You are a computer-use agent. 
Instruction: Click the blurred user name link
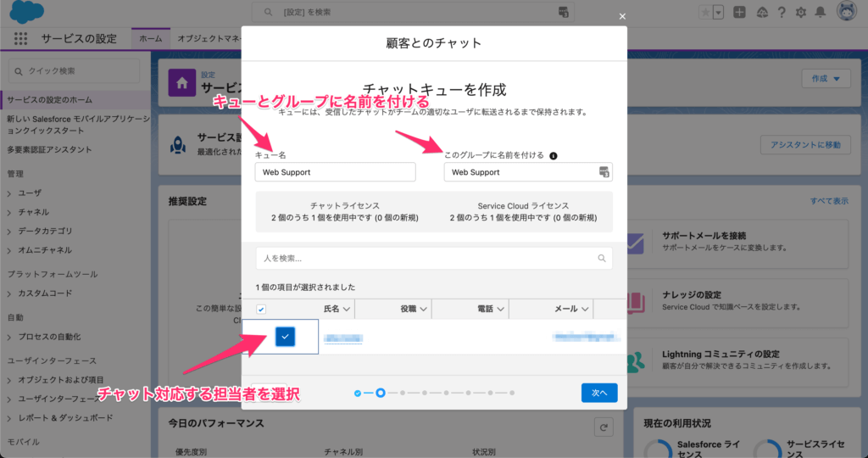point(343,338)
